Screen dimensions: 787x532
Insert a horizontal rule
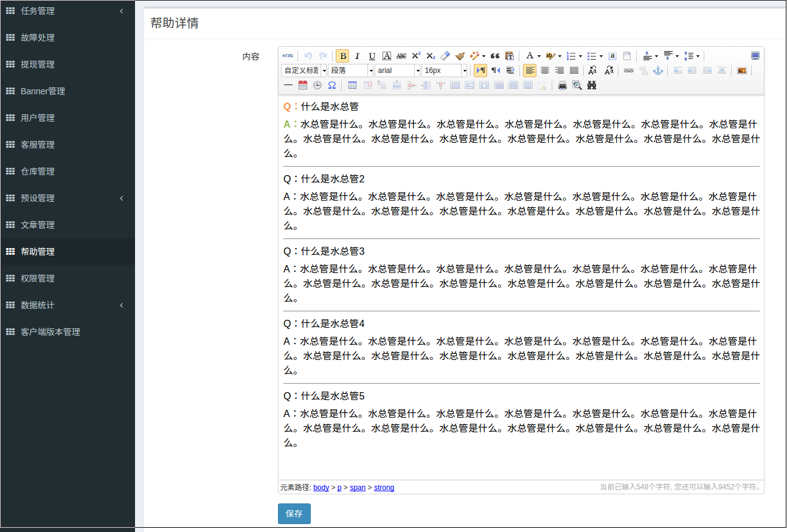(288, 85)
